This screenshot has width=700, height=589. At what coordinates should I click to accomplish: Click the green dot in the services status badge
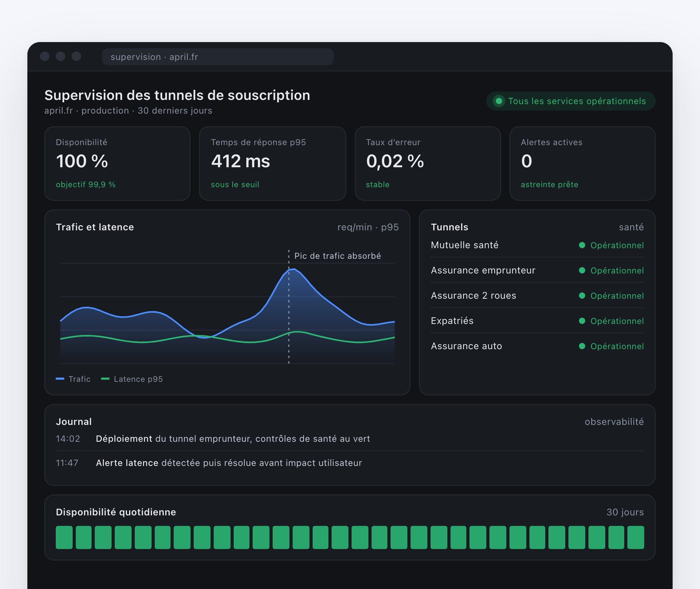[499, 101]
